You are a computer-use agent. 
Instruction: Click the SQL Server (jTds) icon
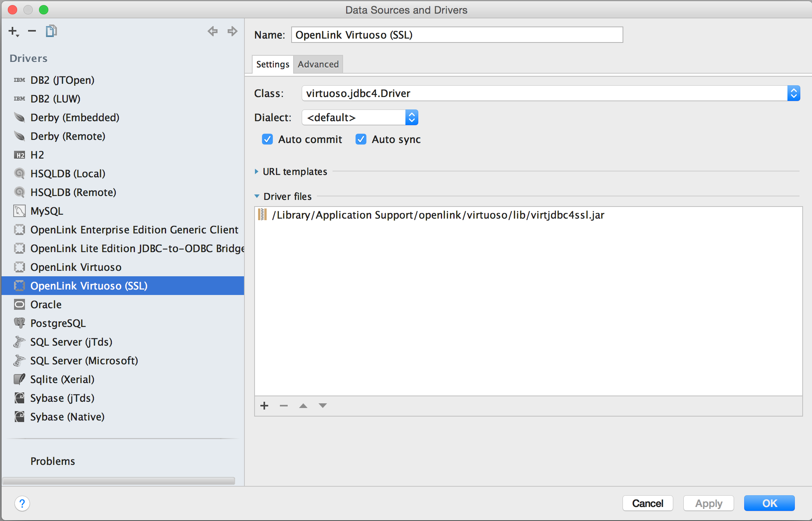coord(19,342)
